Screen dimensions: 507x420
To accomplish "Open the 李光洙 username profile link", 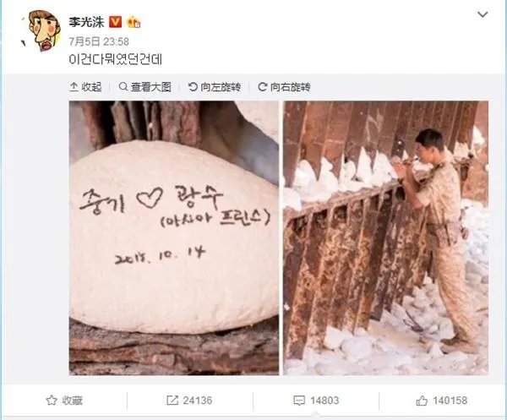I will (86, 22).
